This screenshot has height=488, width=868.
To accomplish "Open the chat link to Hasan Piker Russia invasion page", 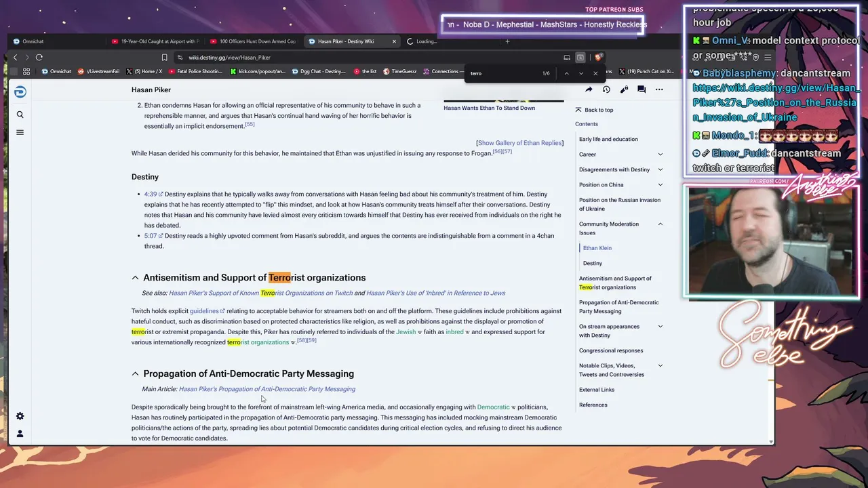I will [775, 102].
